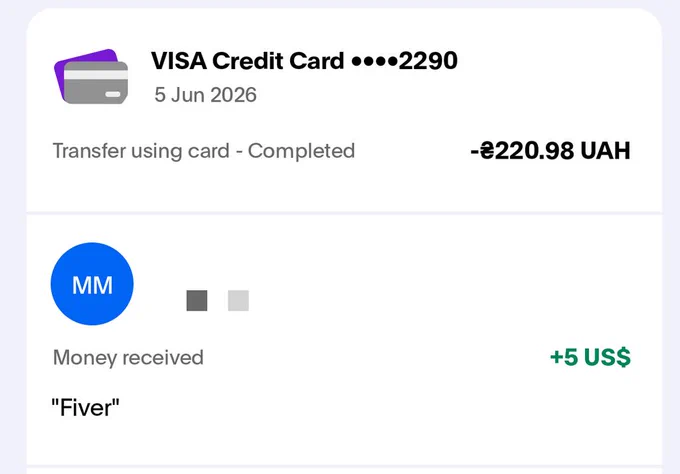Select the "Fiver" note text
The width and height of the screenshot is (680, 474).
85,408
